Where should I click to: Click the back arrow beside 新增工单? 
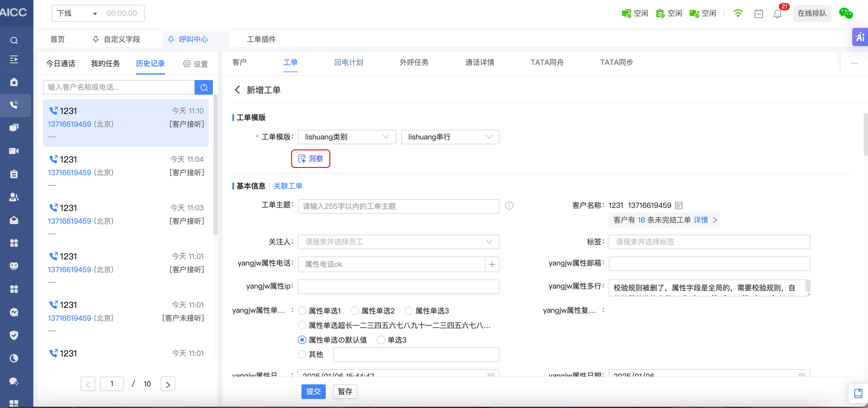(237, 90)
